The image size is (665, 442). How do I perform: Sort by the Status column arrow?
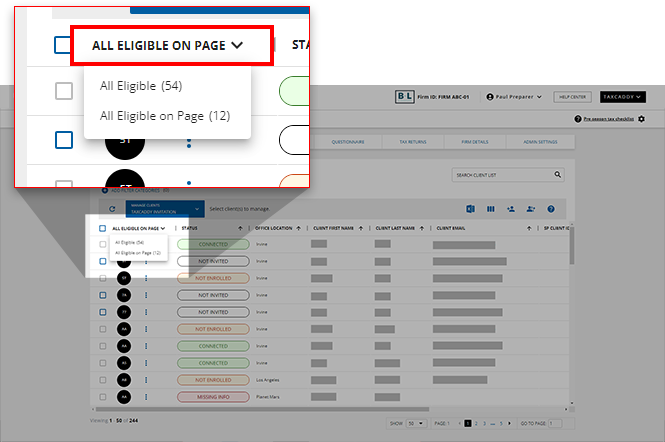[241, 228]
